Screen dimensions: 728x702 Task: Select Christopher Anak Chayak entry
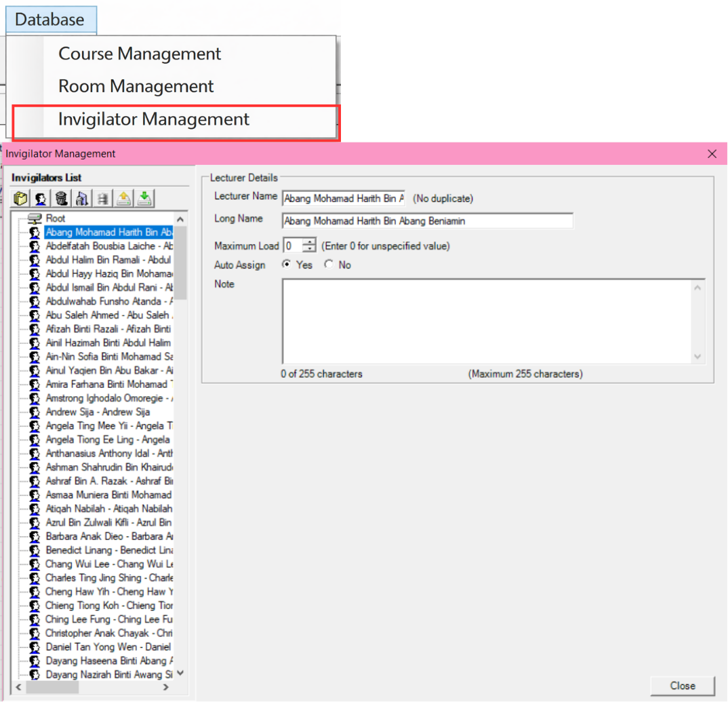click(108, 633)
